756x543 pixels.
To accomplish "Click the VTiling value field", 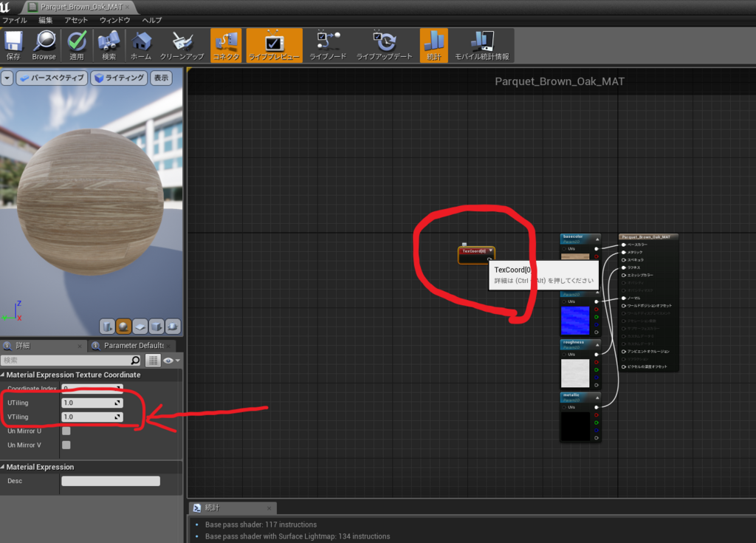I will 92,417.
